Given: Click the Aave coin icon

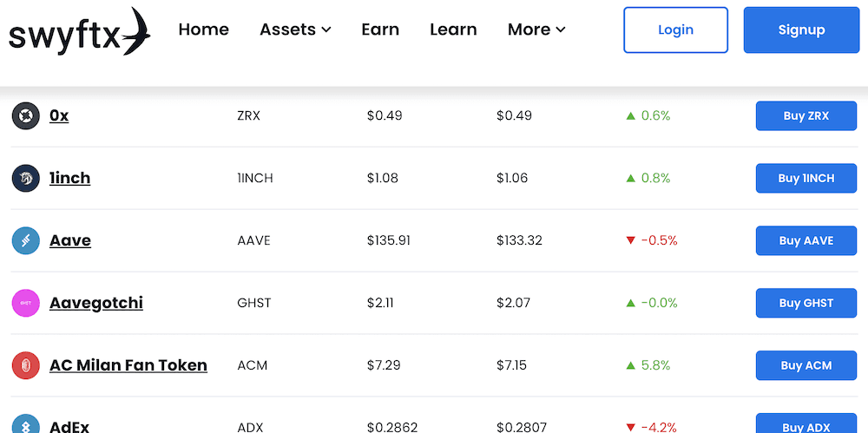Looking at the screenshot, I should click(x=26, y=240).
